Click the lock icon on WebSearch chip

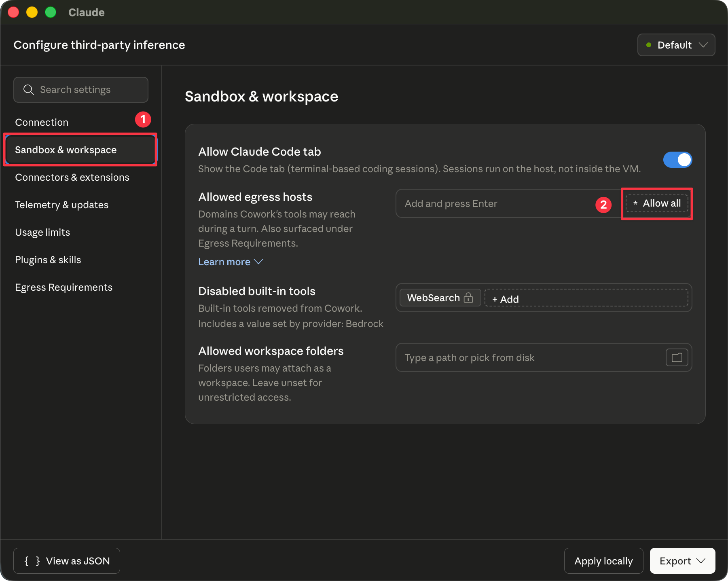tap(468, 298)
